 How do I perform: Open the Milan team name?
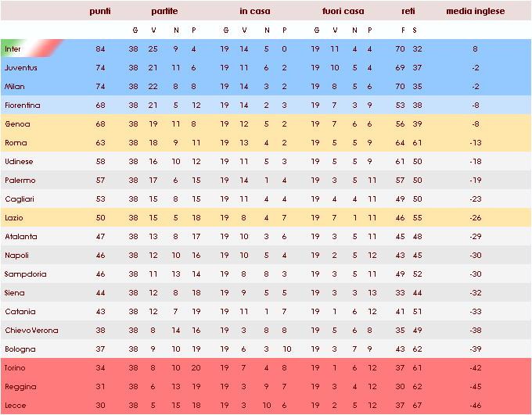pos(15,87)
